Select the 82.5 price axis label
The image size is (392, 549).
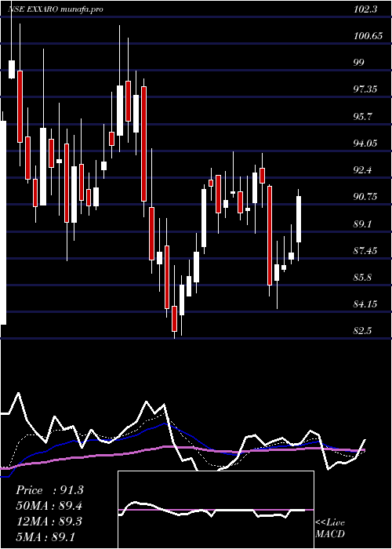tap(362, 331)
